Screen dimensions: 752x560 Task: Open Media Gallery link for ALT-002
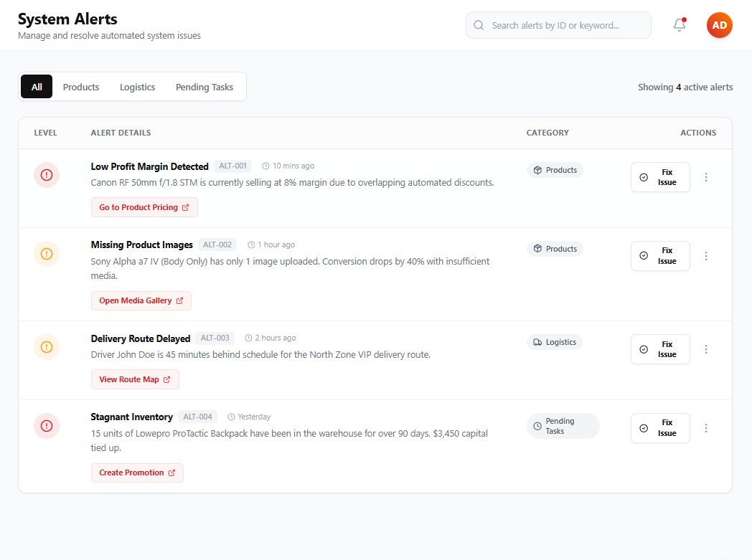(141, 301)
